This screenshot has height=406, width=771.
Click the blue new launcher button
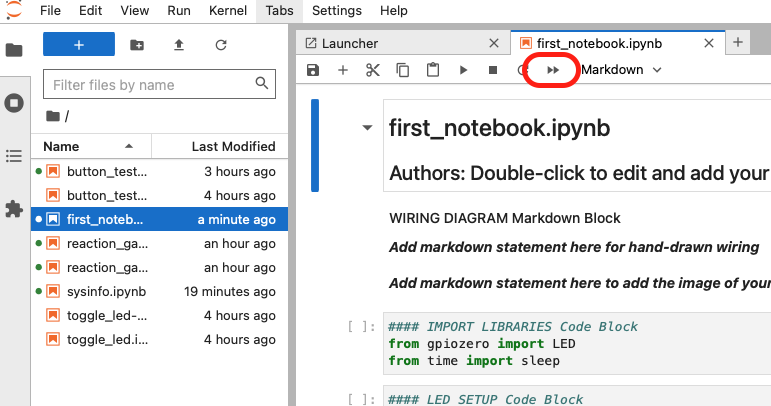(x=79, y=45)
